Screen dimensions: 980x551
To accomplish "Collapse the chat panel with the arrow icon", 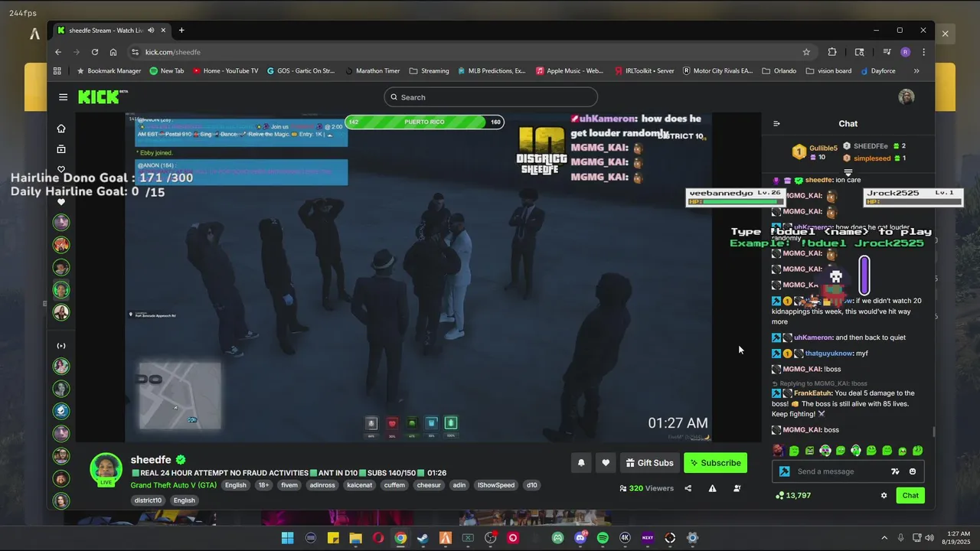I will click(x=776, y=123).
